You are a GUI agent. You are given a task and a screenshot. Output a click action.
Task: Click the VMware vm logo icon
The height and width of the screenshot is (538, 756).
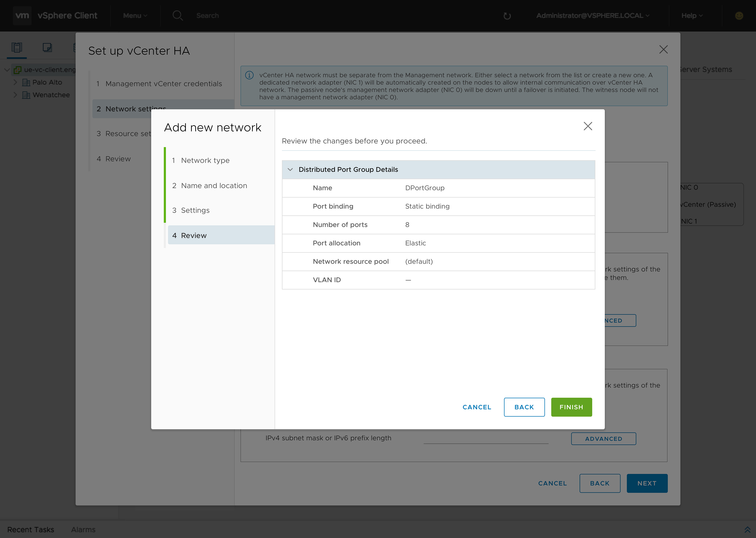(22, 16)
